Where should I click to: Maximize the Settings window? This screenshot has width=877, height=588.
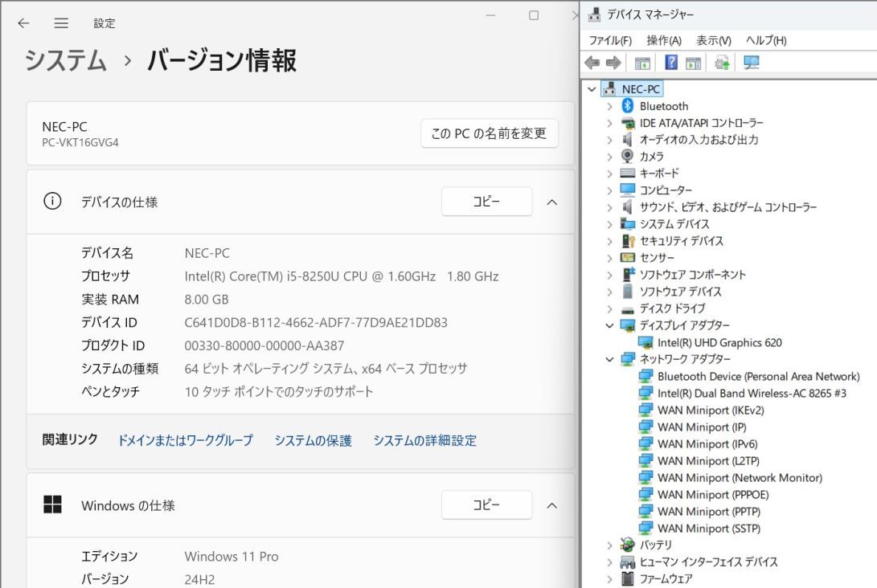pyautogui.click(x=534, y=15)
